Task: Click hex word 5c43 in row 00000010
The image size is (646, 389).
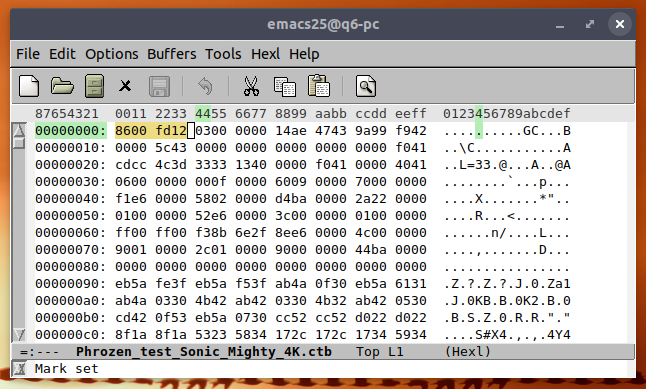Action: tap(171, 148)
